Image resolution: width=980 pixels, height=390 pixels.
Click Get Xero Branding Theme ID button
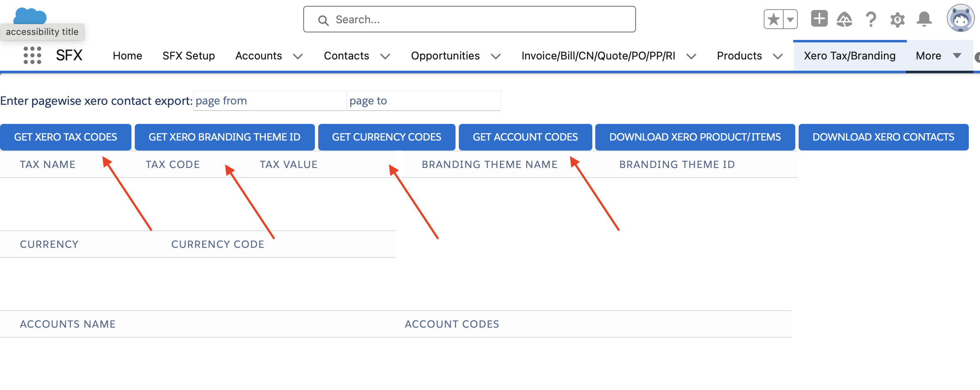pos(225,137)
